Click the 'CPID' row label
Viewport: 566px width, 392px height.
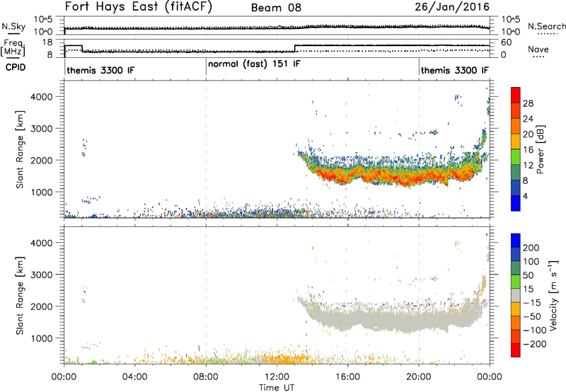(16, 67)
